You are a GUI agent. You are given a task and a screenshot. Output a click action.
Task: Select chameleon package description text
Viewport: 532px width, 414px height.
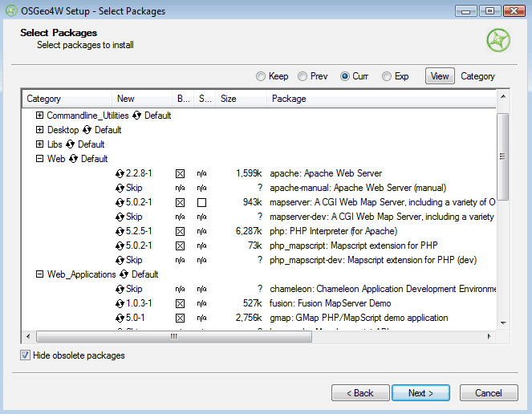point(383,289)
